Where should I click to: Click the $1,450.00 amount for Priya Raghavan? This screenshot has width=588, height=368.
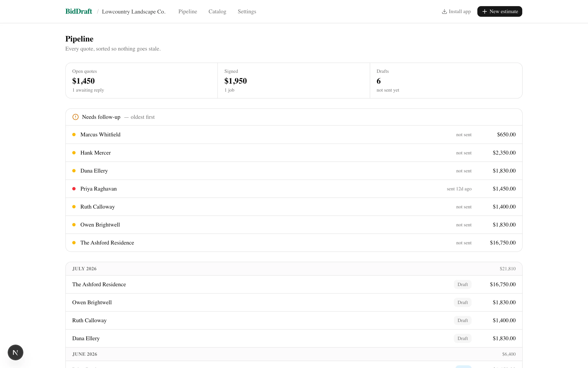click(x=504, y=189)
